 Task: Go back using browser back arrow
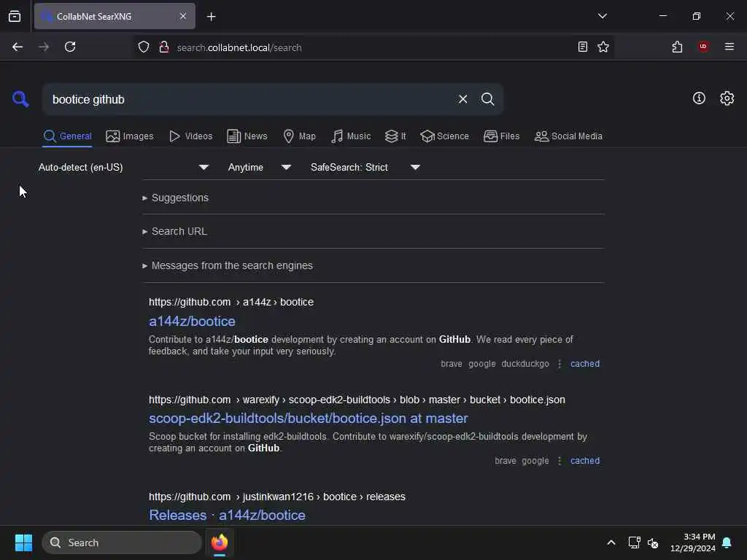pyautogui.click(x=18, y=47)
